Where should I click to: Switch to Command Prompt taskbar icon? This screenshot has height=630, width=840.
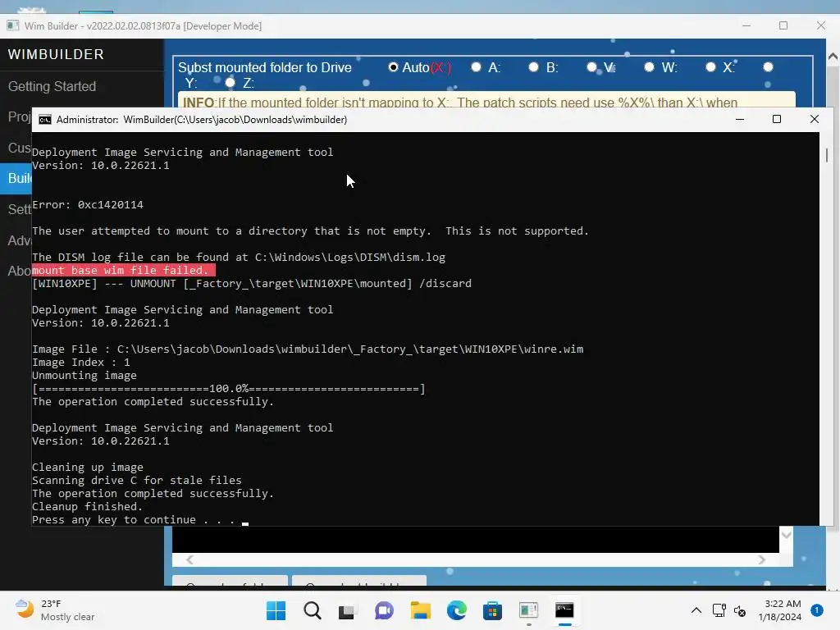click(x=564, y=610)
